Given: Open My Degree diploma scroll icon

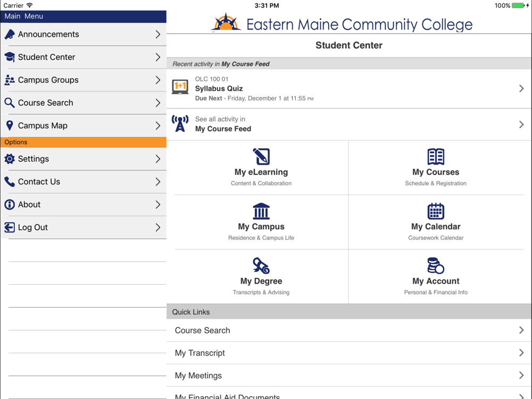Looking at the screenshot, I should click(x=261, y=265).
